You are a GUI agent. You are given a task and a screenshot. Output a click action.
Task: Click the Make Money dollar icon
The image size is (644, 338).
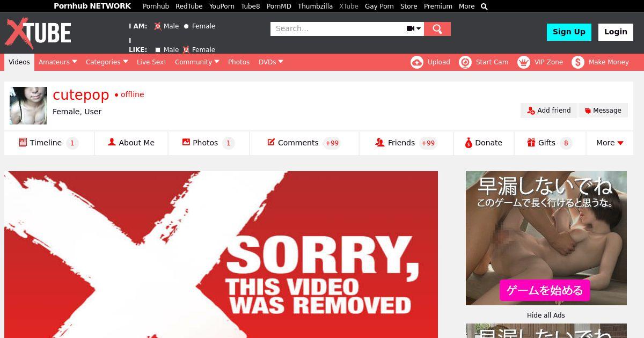(x=578, y=62)
